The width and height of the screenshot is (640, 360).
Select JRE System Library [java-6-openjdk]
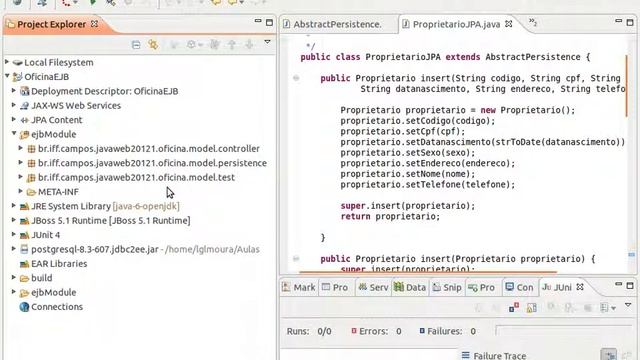(x=105, y=206)
